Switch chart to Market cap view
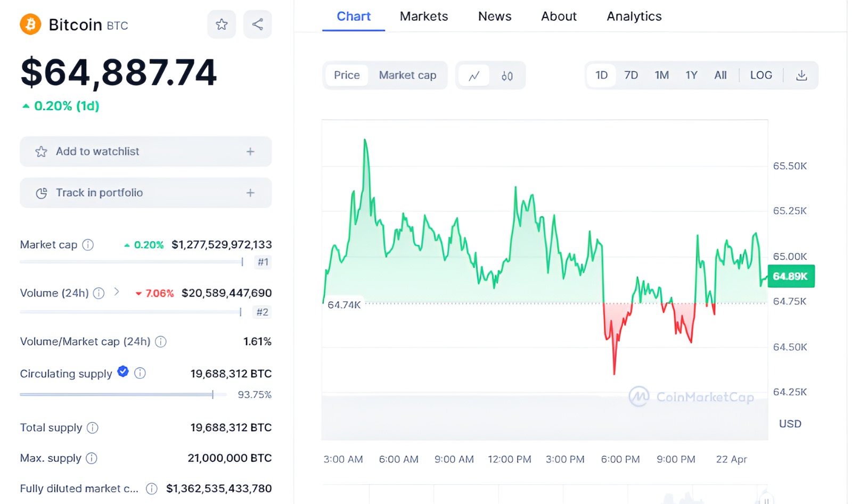The width and height of the screenshot is (852, 504). (407, 76)
